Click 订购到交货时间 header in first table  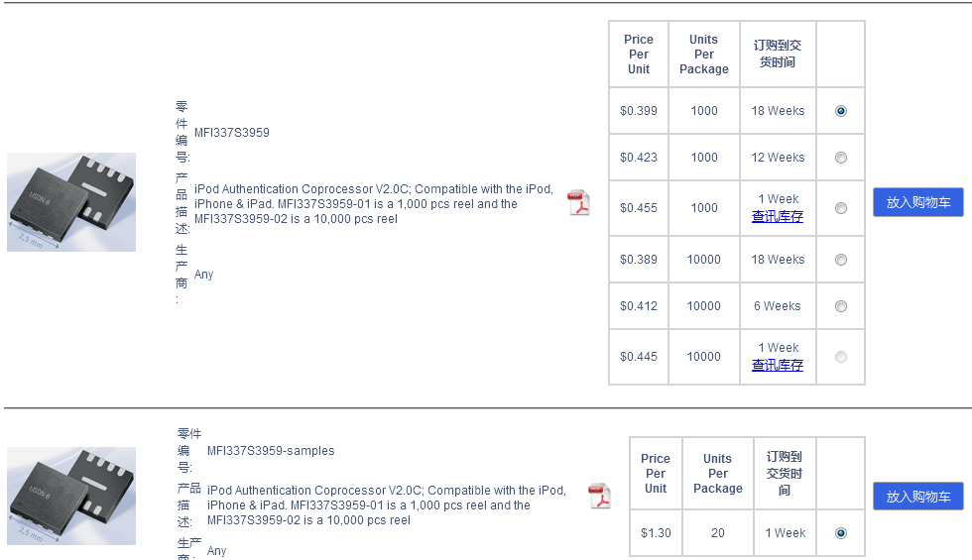point(778,55)
